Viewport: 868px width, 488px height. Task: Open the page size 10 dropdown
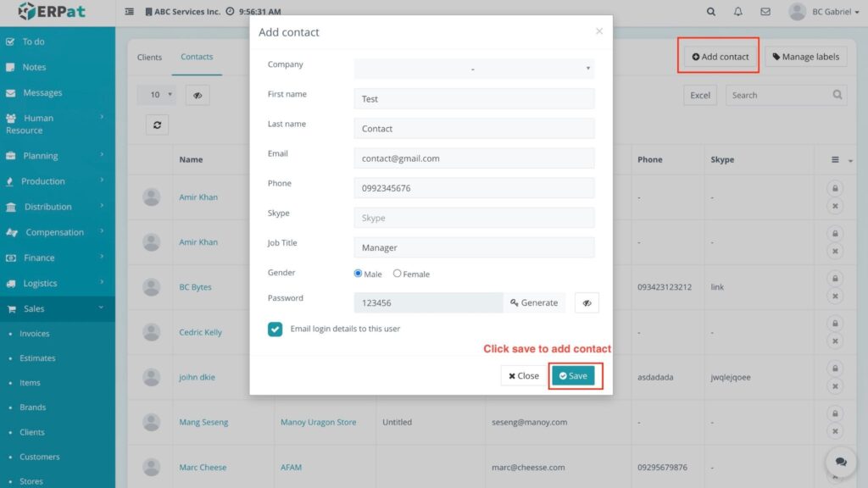click(157, 95)
